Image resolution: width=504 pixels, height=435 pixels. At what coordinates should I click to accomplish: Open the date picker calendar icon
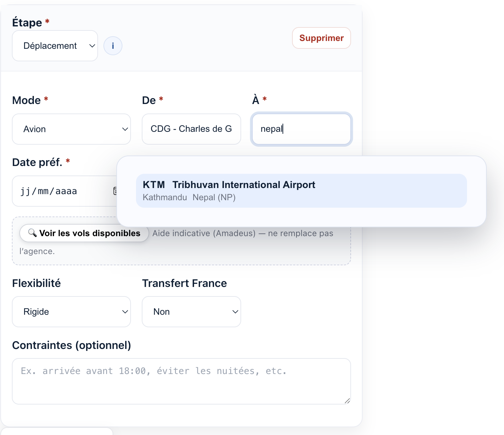(x=115, y=191)
